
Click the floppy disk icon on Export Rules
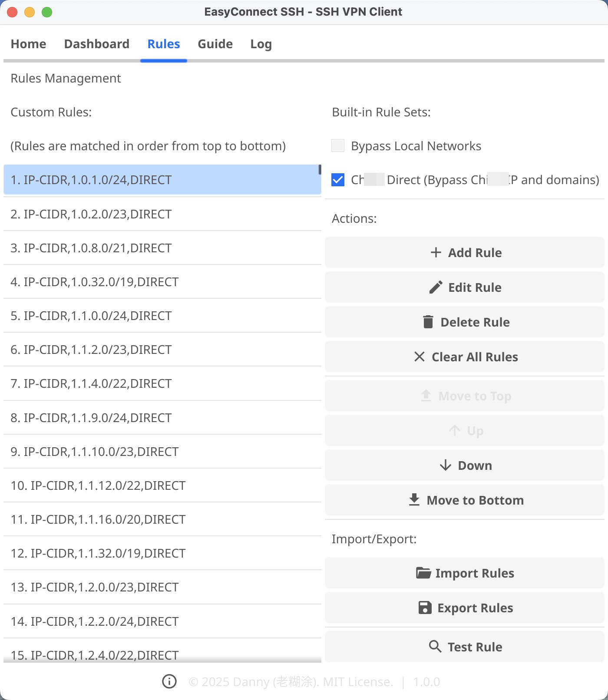pyautogui.click(x=425, y=608)
